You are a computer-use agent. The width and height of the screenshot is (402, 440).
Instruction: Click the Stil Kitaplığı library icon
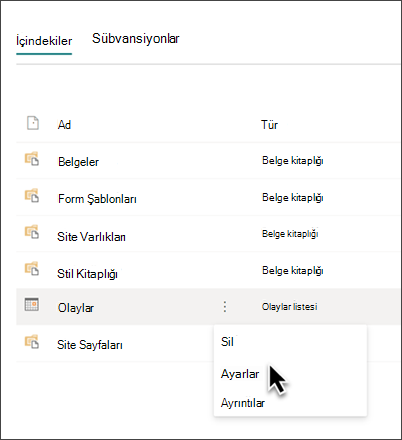(x=32, y=269)
